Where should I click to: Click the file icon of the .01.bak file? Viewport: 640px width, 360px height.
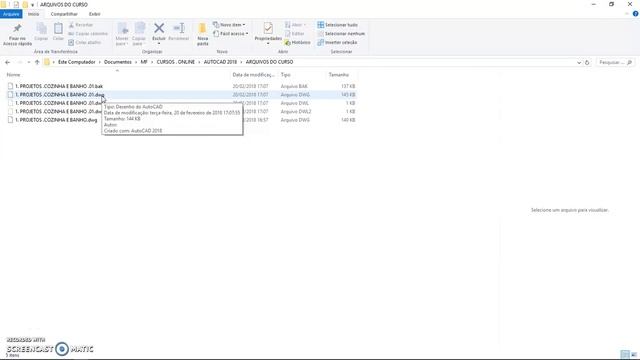(x=10, y=86)
